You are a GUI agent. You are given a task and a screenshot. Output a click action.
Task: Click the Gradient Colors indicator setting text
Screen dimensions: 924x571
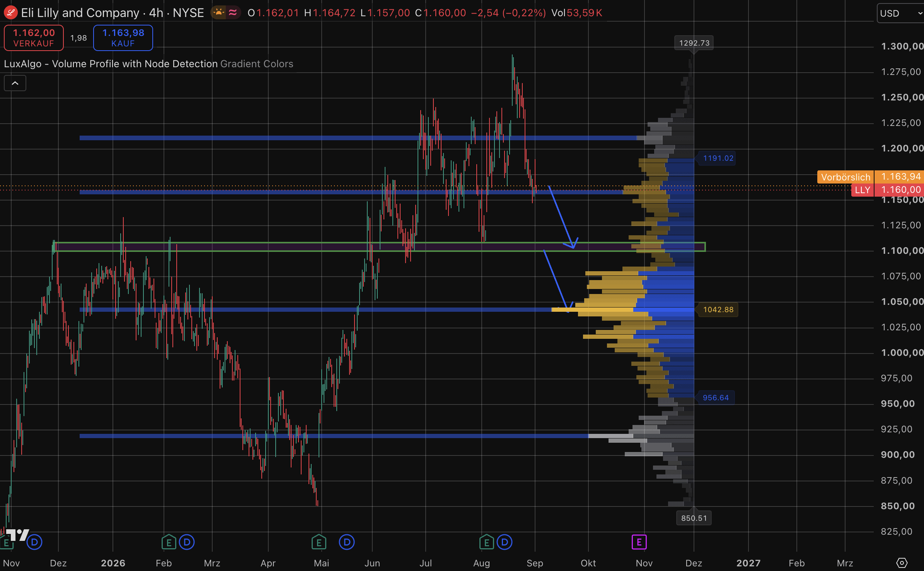(x=257, y=64)
